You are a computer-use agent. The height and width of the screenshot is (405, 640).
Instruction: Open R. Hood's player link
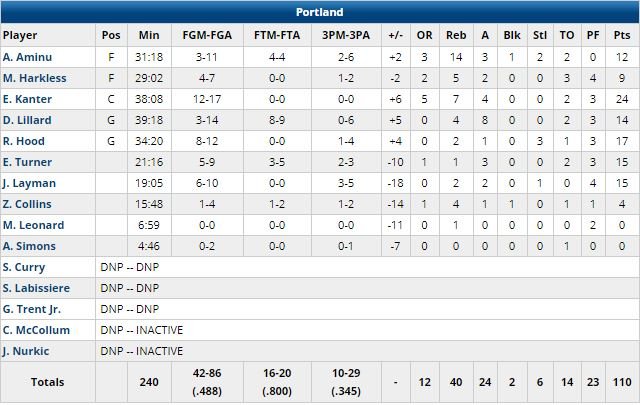(x=24, y=140)
